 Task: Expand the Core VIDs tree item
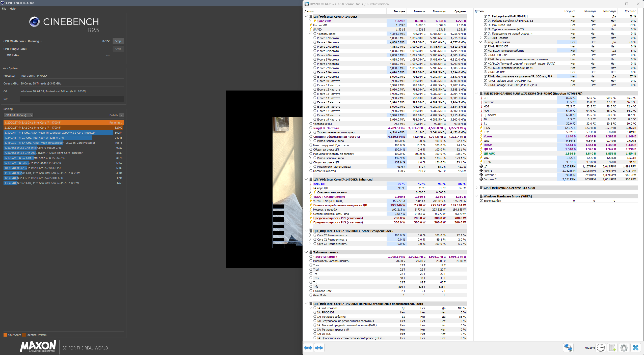[310, 21]
